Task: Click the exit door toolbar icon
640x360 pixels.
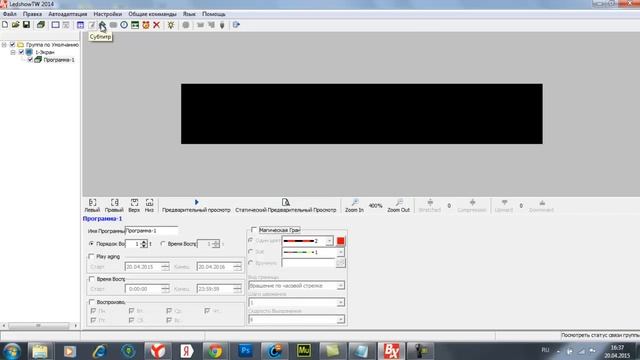Action: (236, 25)
